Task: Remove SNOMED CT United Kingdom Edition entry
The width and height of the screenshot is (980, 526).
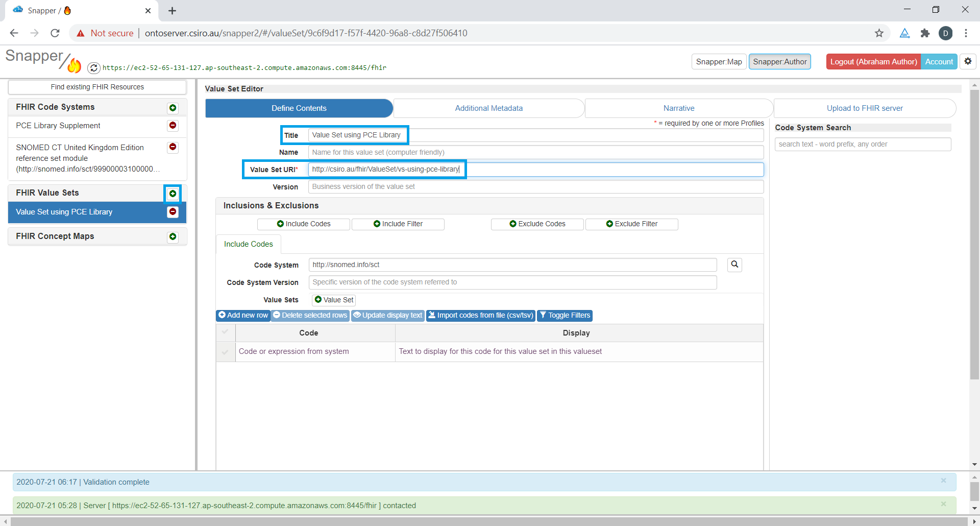Action: 173,147
